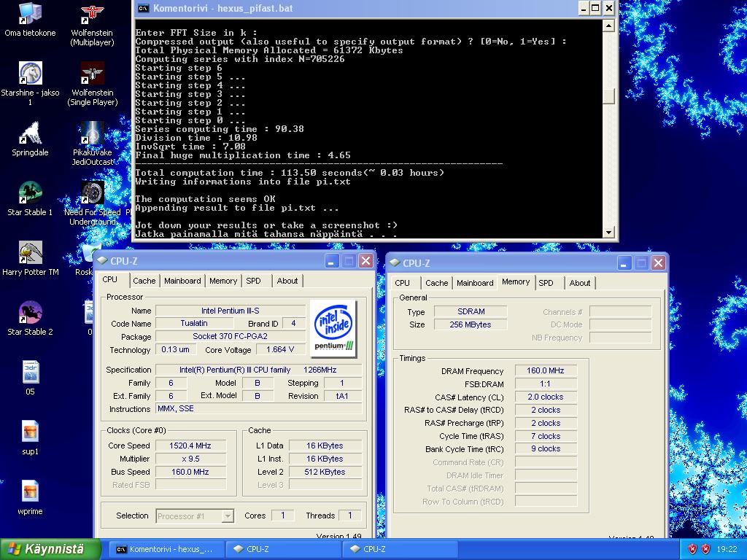Screen dimensions: 747x560
Task: Launch Wolfenstein (Single Player) shortcut
Action: tap(92, 83)
